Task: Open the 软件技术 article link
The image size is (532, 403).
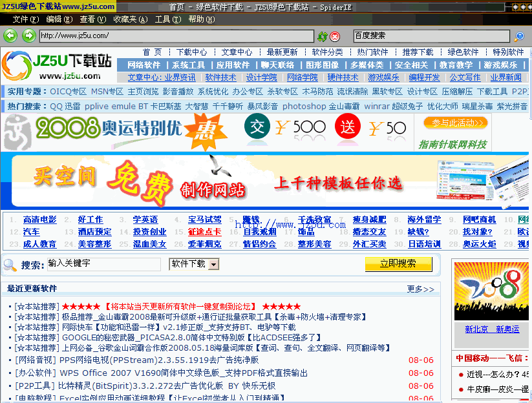Action: tap(220, 77)
